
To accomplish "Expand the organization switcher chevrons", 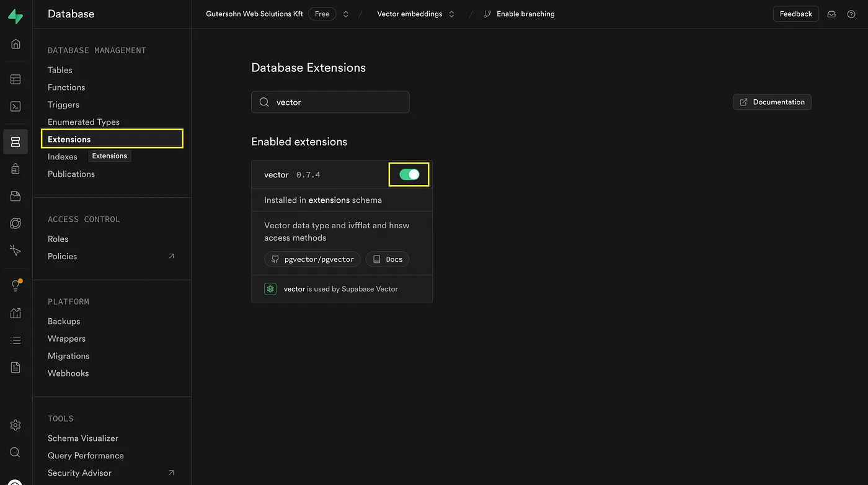I will pyautogui.click(x=346, y=14).
